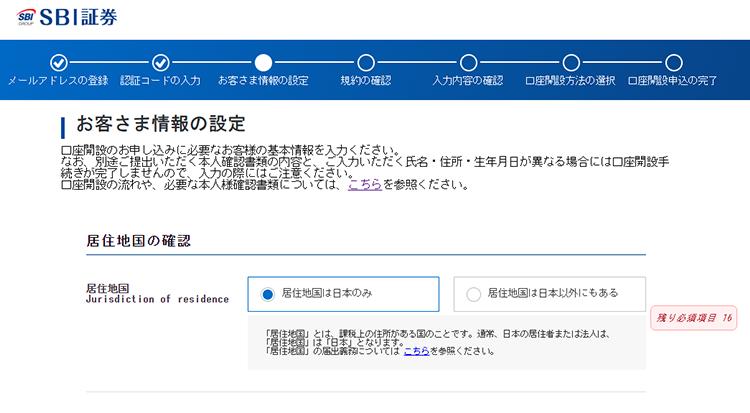
Task: Click the SBI証券 logo
Action: click(x=70, y=17)
